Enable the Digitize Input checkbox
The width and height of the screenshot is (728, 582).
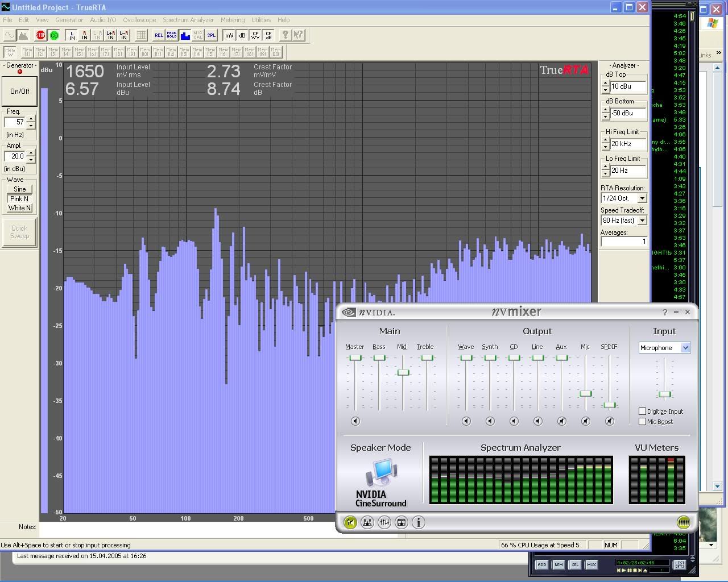point(642,411)
